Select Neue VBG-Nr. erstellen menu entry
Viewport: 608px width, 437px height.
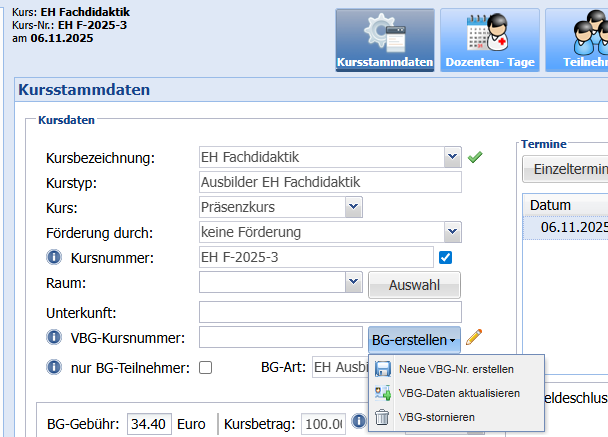456,369
